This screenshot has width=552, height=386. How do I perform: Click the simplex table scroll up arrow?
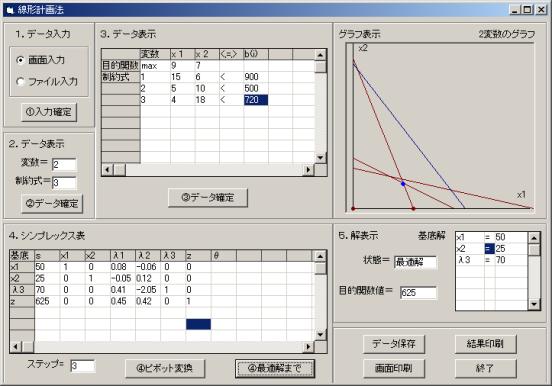[x=320, y=256]
